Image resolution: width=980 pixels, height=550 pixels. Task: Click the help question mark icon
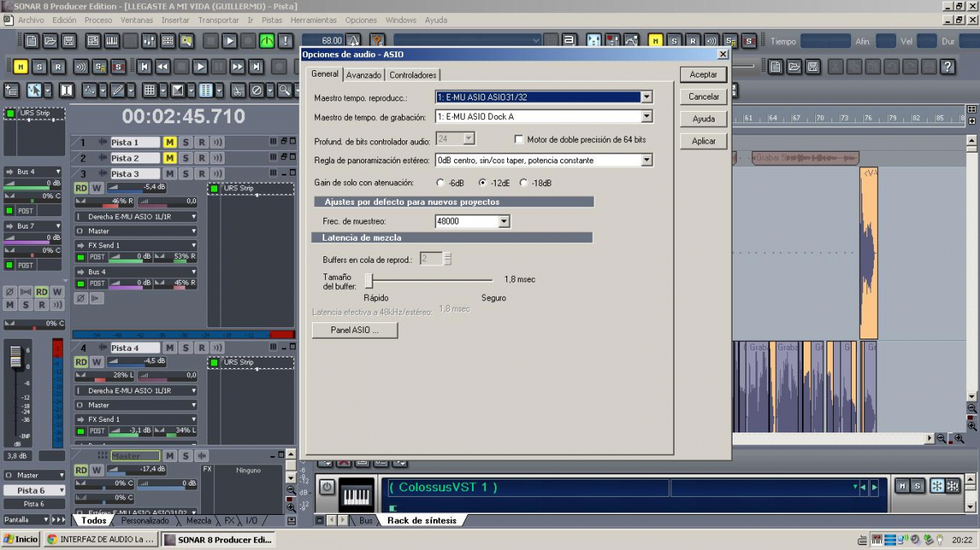pos(947,67)
